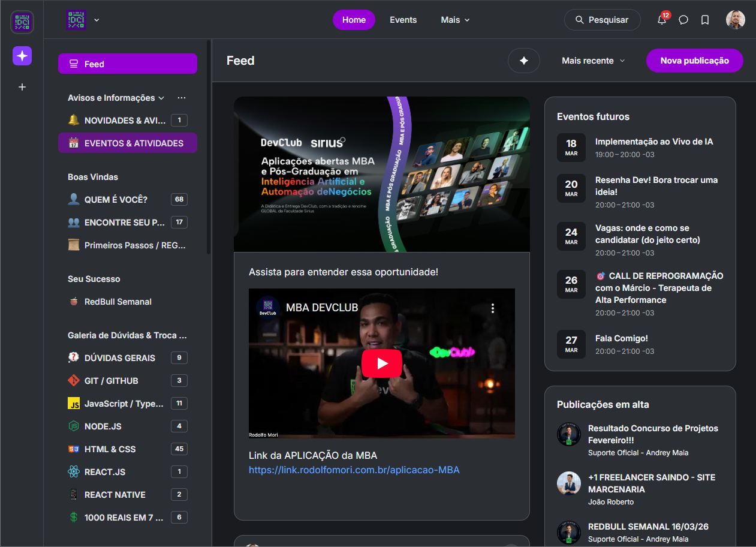Select EVENTOS & ATIVIDADES in sidebar
This screenshot has width=756, height=547.
128,143
